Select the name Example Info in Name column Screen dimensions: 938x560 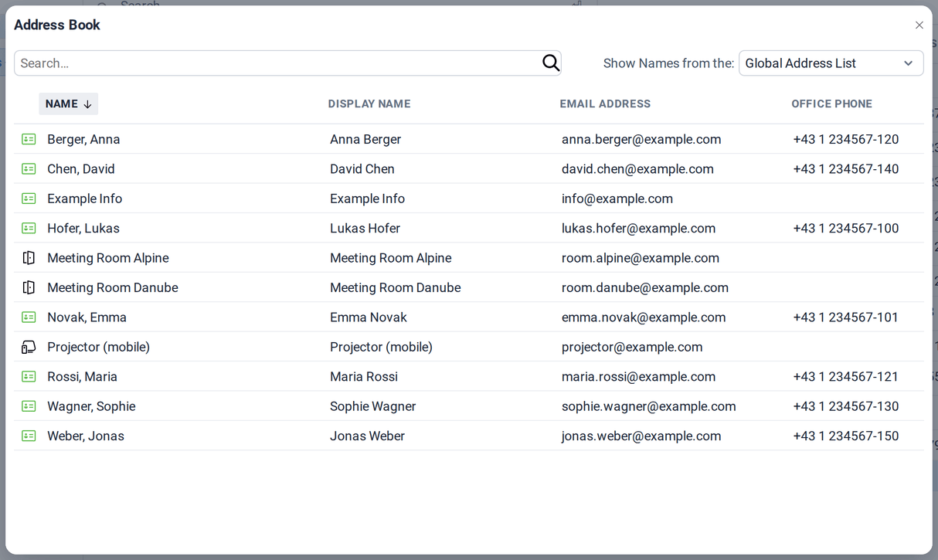click(x=85, y=199)
